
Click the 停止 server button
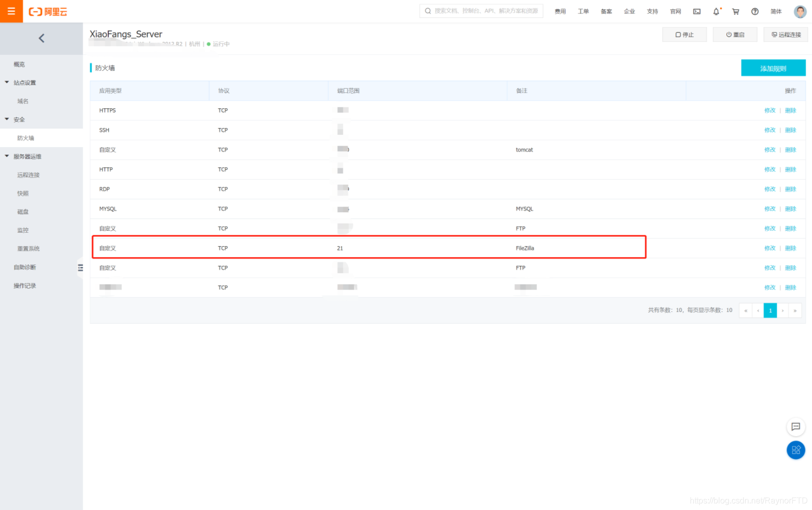(x=685, y=35)
